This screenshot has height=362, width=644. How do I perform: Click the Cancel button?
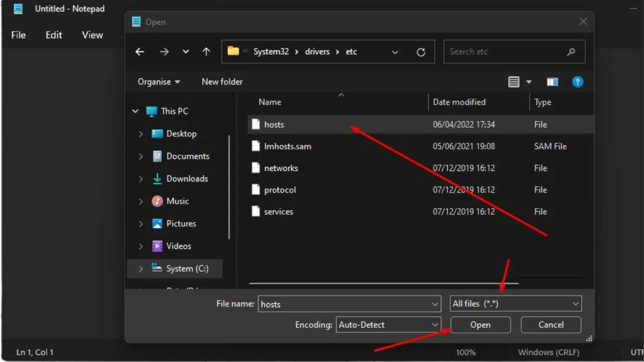[x=551, y=325]
